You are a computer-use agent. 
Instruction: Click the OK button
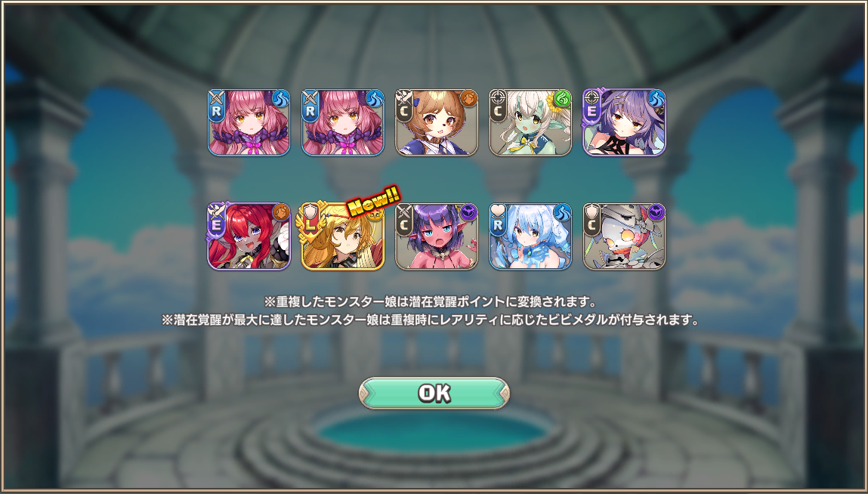pyautogui.click(x=434, y=394)
